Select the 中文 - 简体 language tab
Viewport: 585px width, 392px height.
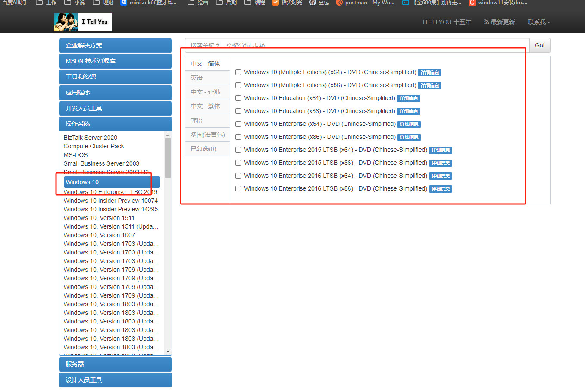207,63
